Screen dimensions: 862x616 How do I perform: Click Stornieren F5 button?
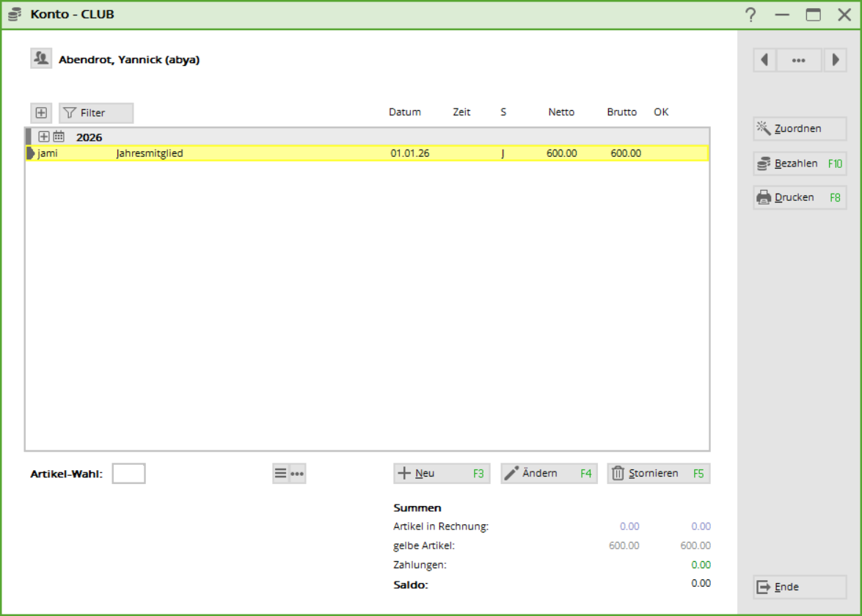pyautogui.click(x=658, y=474)
